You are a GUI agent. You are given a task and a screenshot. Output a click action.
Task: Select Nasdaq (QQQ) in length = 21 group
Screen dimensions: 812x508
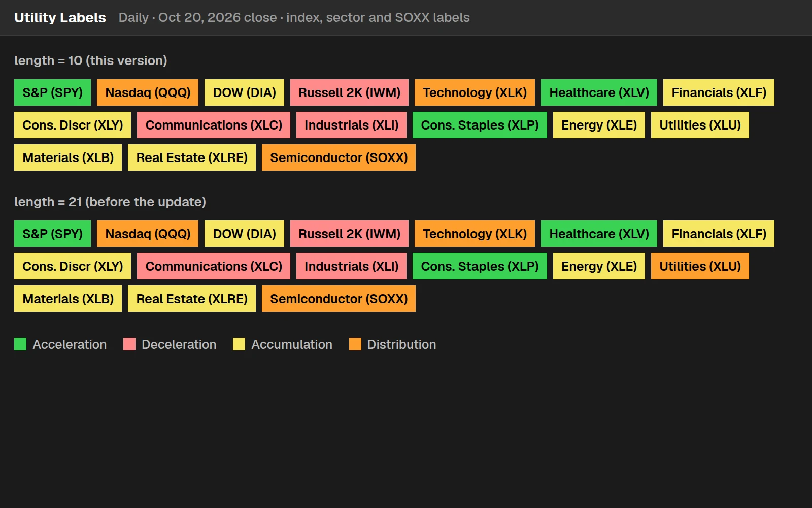click(148, 234)
